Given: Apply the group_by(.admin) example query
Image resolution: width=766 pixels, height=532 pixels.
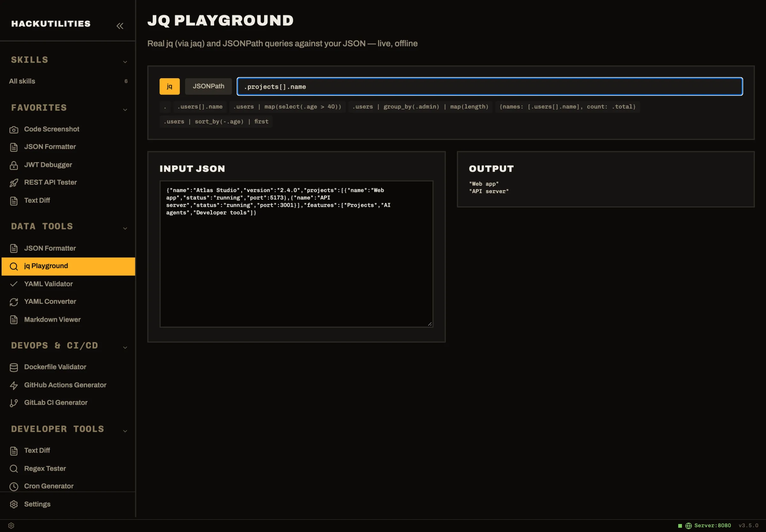Looking at the screenshot, I should 420,107.
